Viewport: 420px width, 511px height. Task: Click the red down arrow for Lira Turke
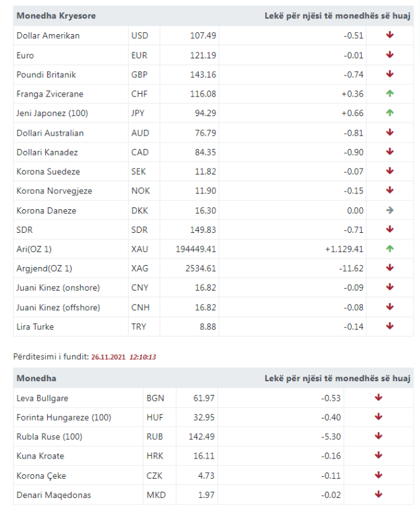(x=390, y=326)
